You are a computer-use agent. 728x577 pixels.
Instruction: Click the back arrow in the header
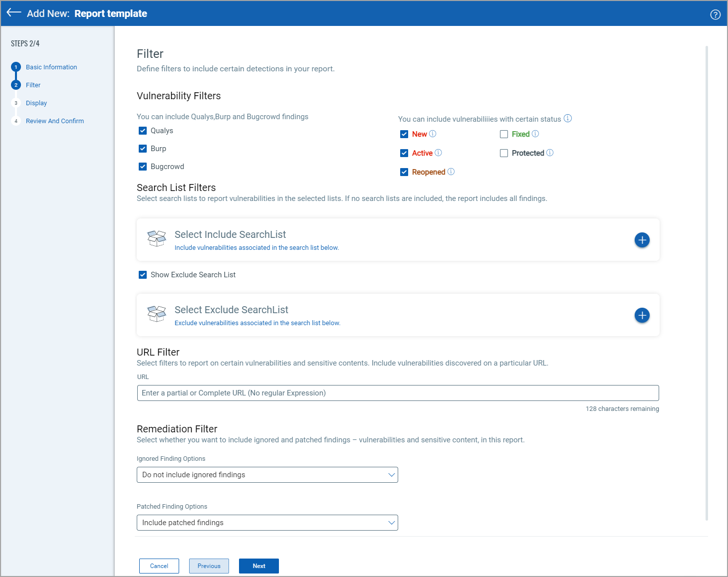pos(14,13)
